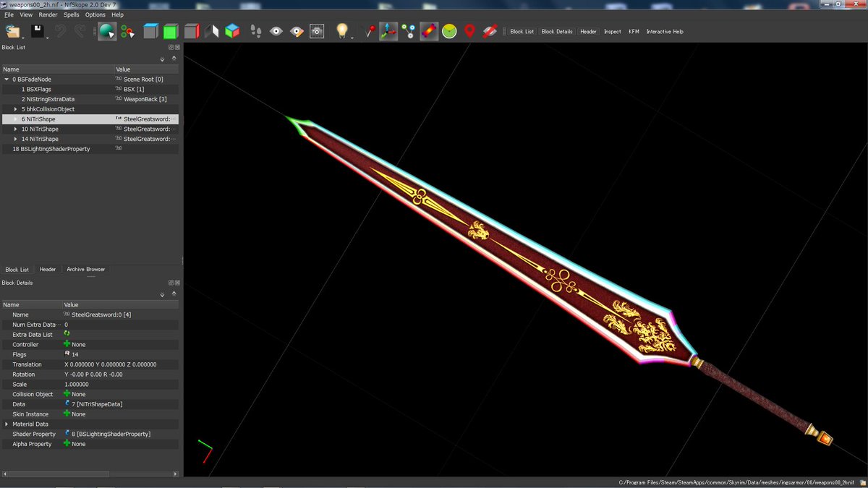The image size is (868, 488).
Task: Select walk mode footsteps icon
Action: click(255, 31)
